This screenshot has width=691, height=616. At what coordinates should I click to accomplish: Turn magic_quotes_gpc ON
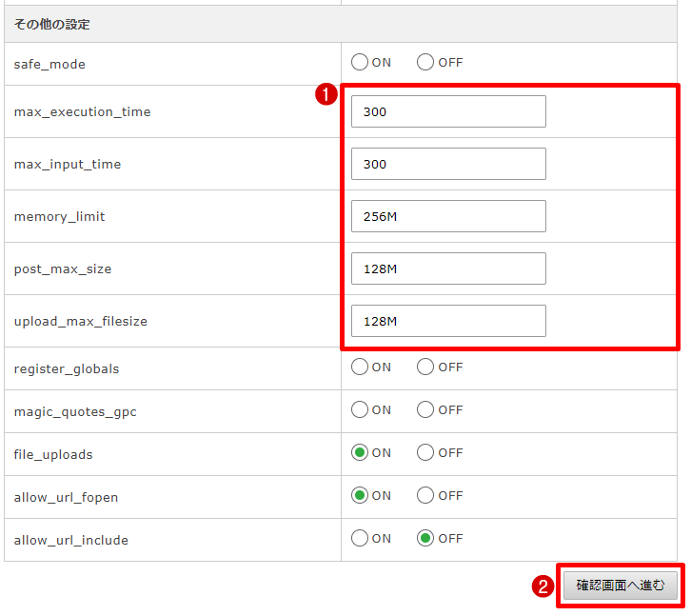tap(360, 409)
